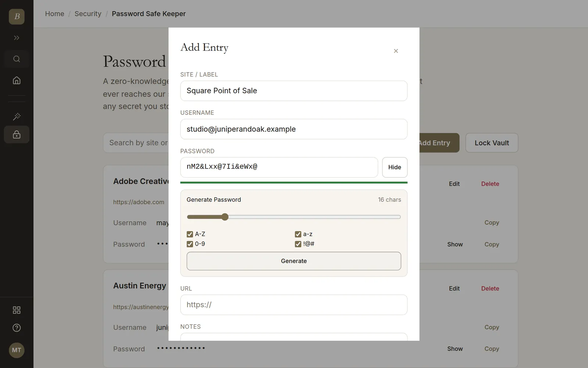Navigate to Home breadcrumb
This screenshot has width=588, height=368.
[x=54, y=14]
